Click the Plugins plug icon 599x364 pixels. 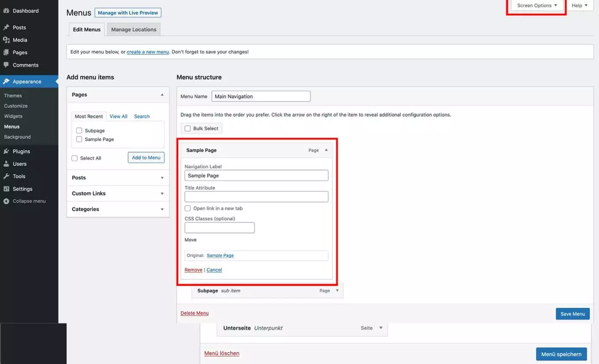[x=6, y=151]
